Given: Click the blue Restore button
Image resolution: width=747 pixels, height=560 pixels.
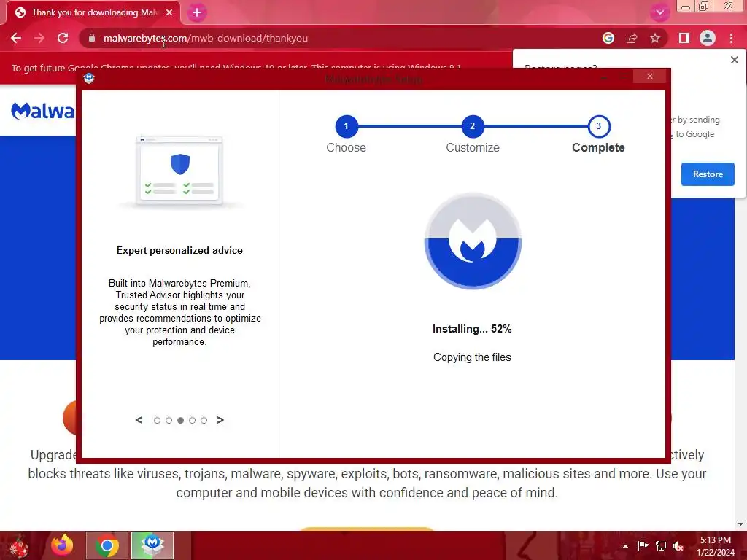Looking at the screenshot, I should [x=708, y=174].
